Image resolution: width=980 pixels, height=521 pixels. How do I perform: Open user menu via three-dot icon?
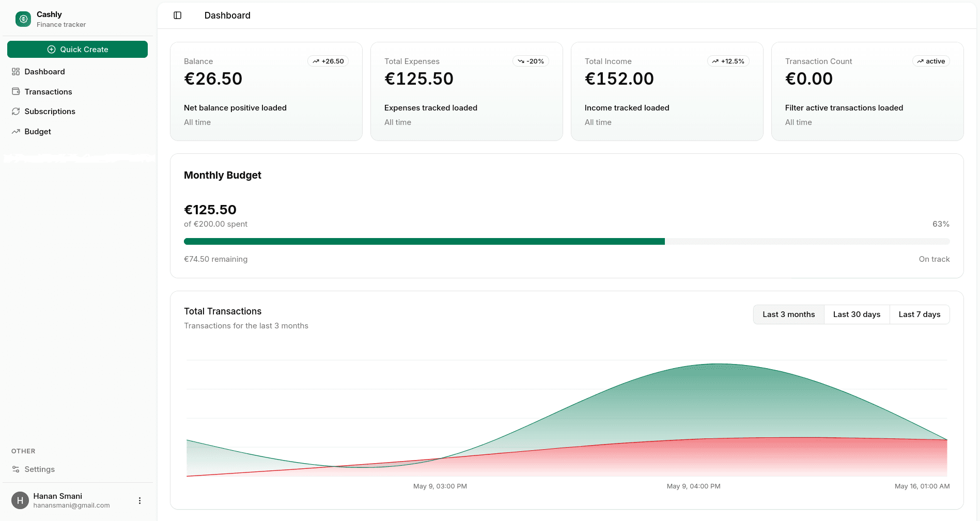139,500
